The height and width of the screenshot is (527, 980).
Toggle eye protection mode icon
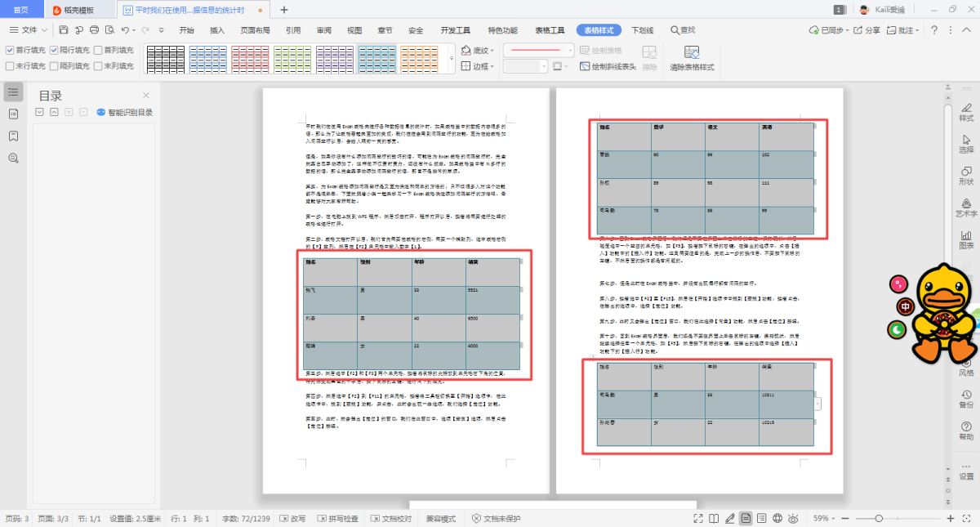794,518
